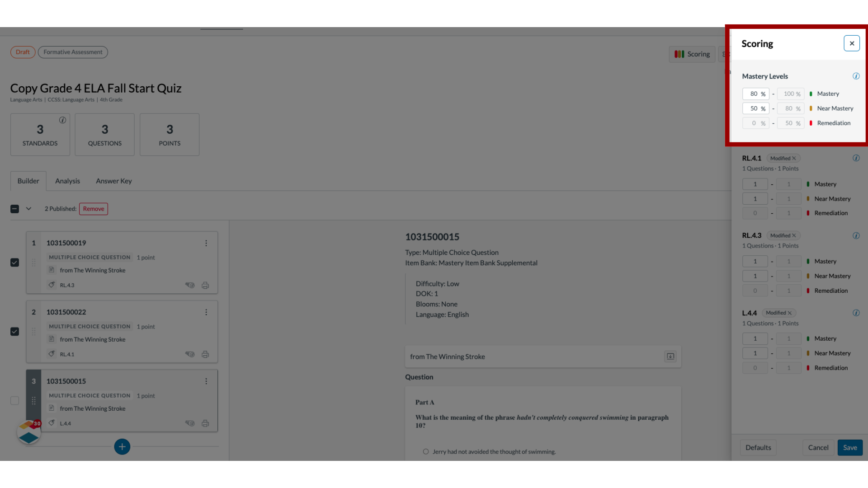This screenshot has width=868, height=488.
Task: Click the info icon next to RL.4.3
Action: tap(857, 235)
